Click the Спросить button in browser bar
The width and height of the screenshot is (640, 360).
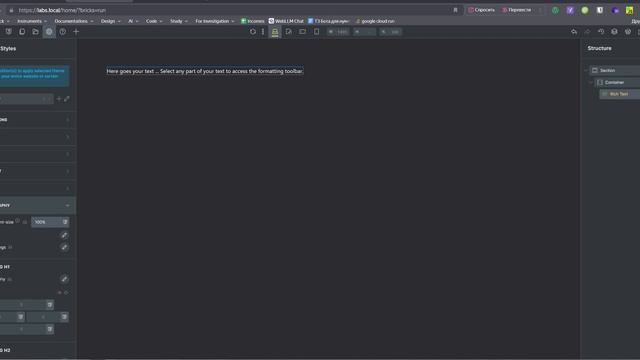[482, 10]
